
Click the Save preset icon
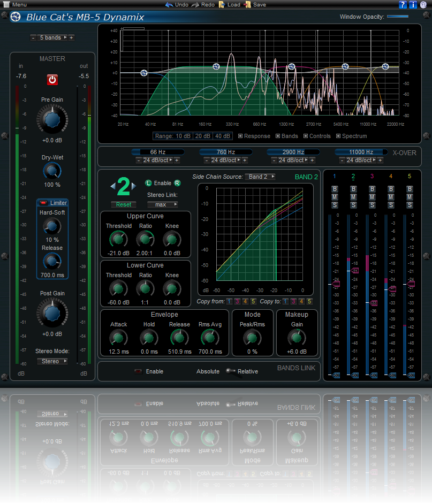point(247,4)
